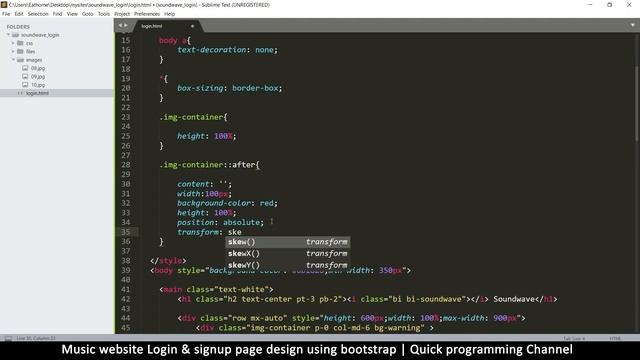Place cursor on 'text-decoration: none;' line
The image size is (640, 360).
pyautogui.click(x=227, y=50)
